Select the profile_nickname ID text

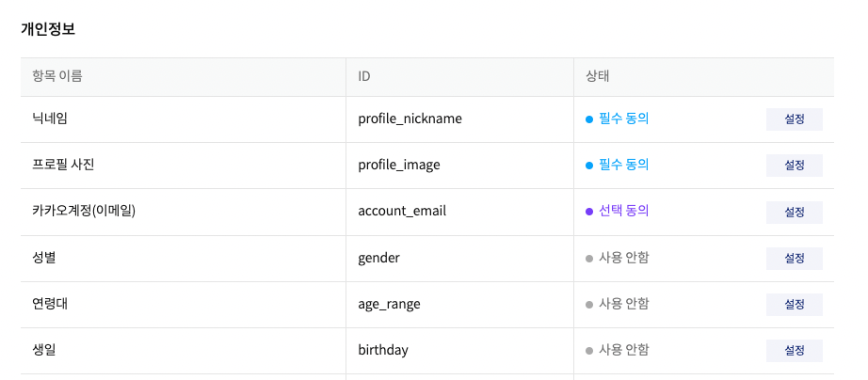[x=410, y=119]
